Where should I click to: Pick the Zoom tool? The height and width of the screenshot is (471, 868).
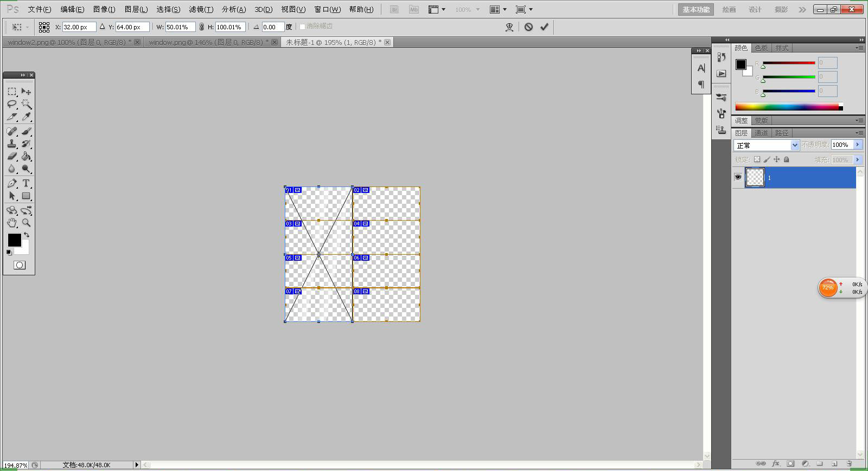coord(26,223)
